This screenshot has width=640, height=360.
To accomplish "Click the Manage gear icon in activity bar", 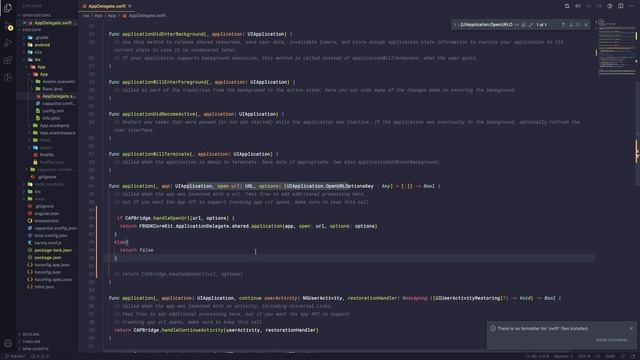I will pyautogui.click(x=8, y=343).
